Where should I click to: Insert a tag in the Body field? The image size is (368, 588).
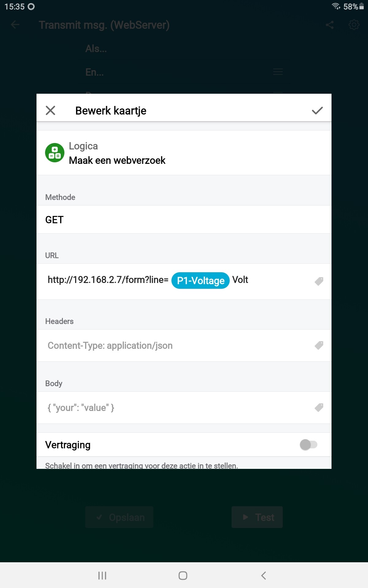point(319,408)
